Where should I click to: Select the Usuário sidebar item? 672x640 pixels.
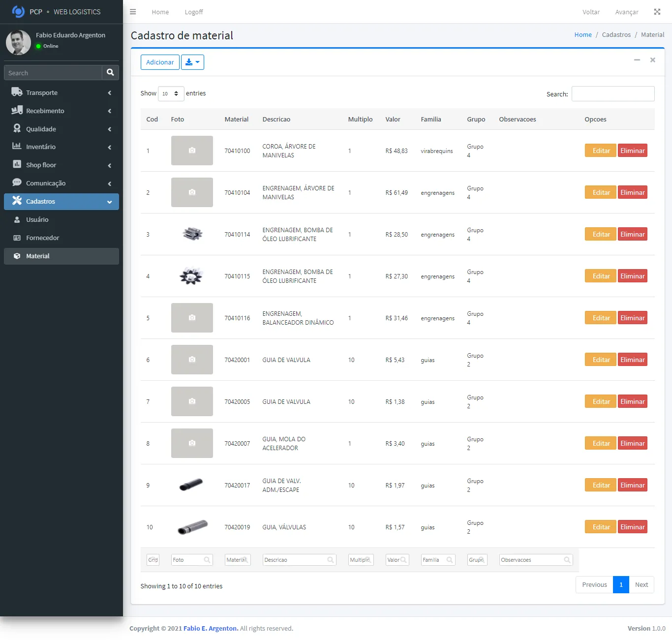pos(37,219)
